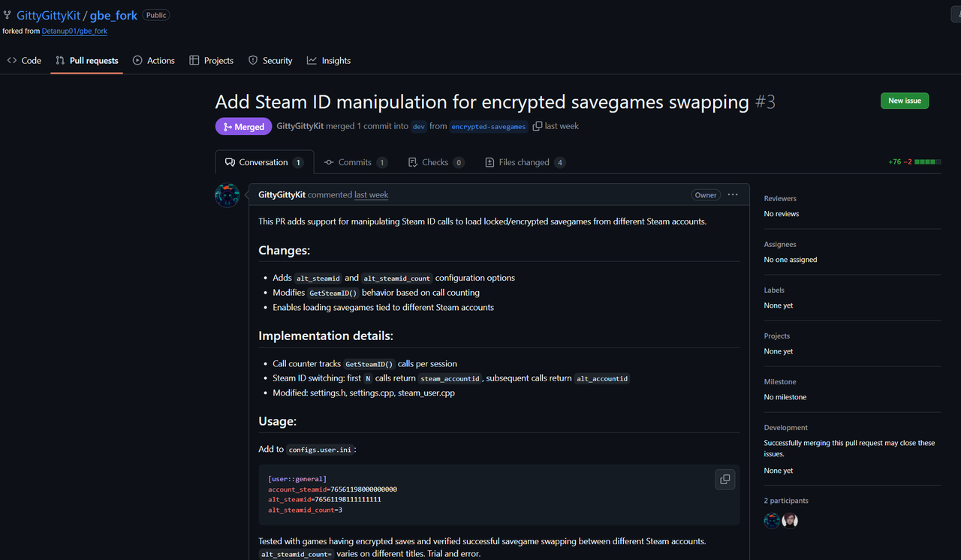Open the Pull requests tab
This screenshot has height=560, width=961.
87,60
